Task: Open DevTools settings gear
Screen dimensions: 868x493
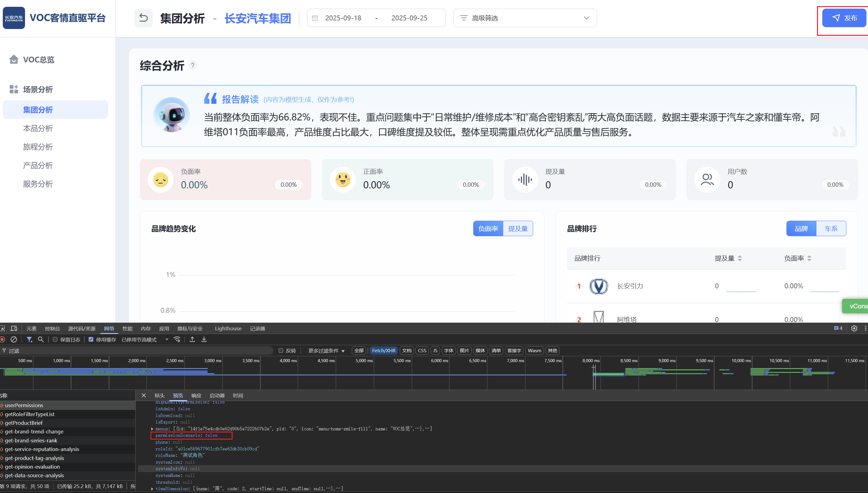Action: tap(854, 328)
